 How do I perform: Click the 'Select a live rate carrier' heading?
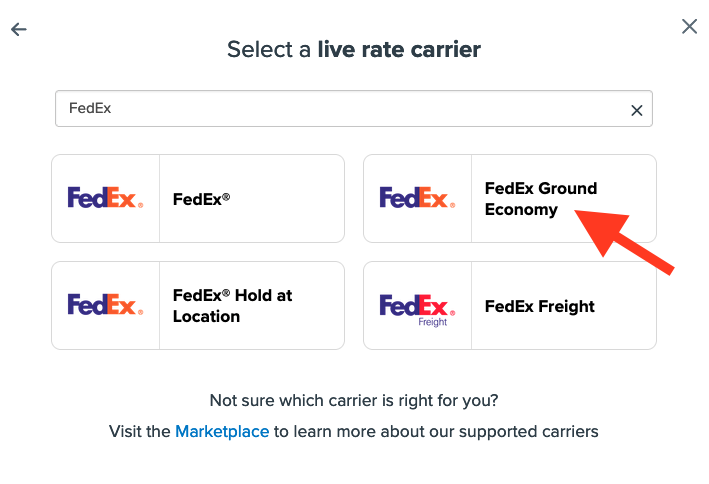[x=354, y=49]
